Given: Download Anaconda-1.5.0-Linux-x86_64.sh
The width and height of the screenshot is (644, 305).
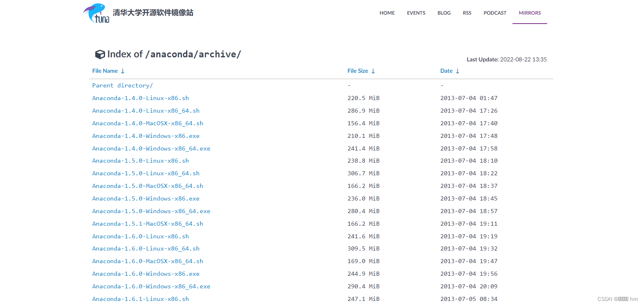Looking at the screenshot, I should pos(146,173).
